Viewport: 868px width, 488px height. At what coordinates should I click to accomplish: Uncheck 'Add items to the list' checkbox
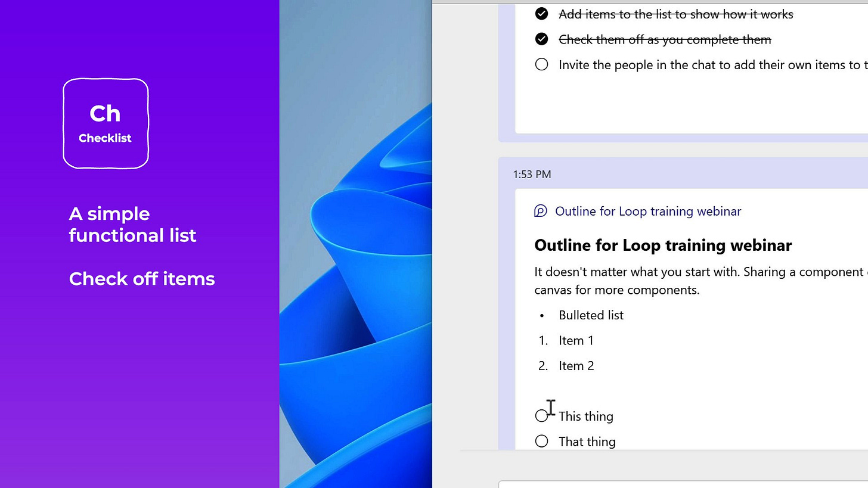(x=541, y=14)
